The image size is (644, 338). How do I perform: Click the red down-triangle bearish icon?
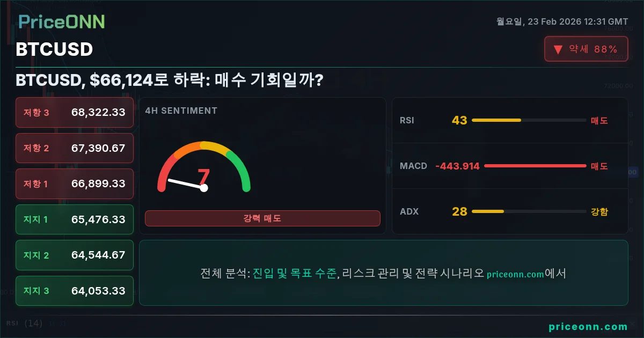pyautogui.click(x=558, y=49)
